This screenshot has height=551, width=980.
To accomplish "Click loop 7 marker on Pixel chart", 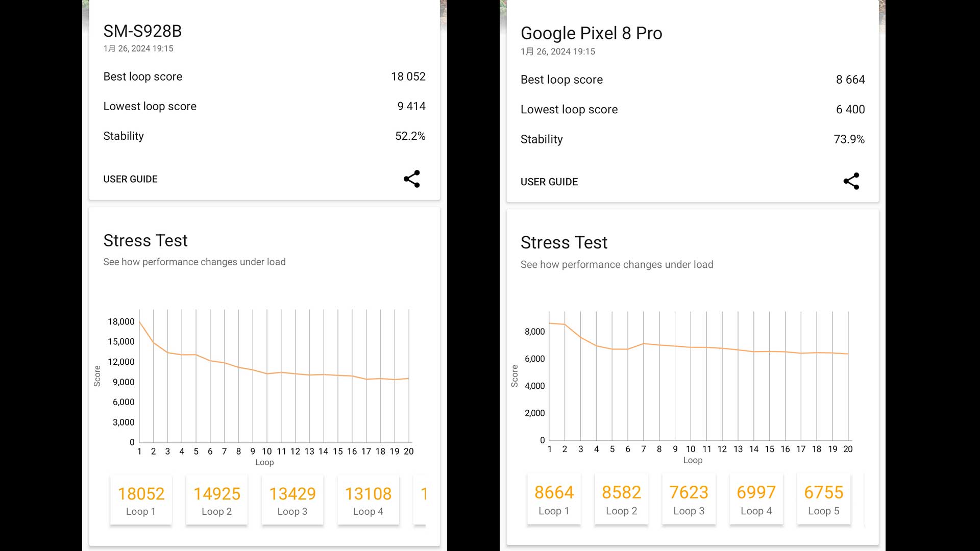I will click(644, 344).
